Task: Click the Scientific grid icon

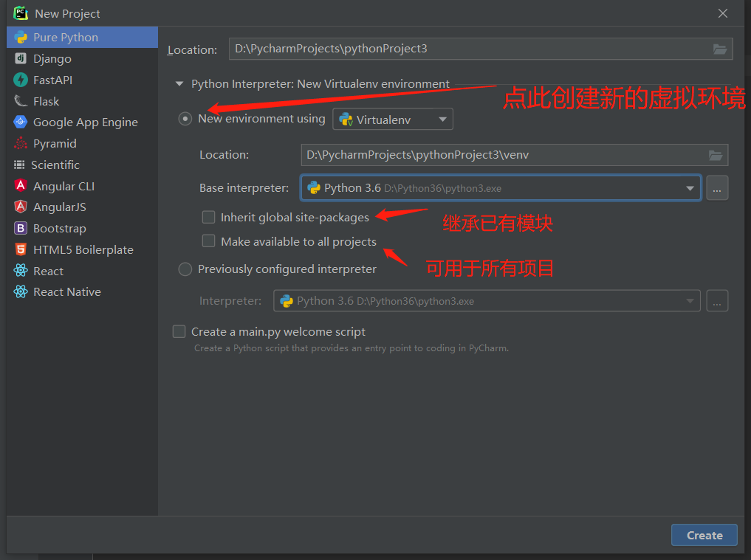Action: [19, 165]
